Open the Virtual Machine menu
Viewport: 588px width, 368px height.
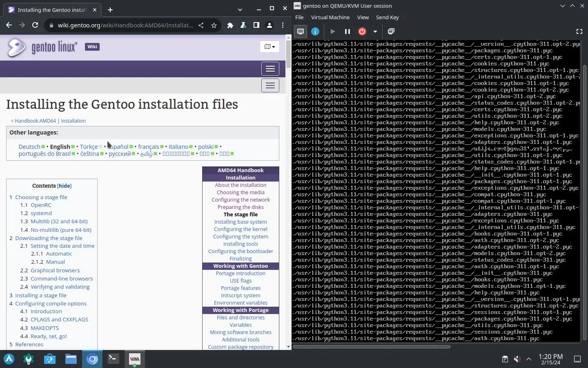point(330,17)
